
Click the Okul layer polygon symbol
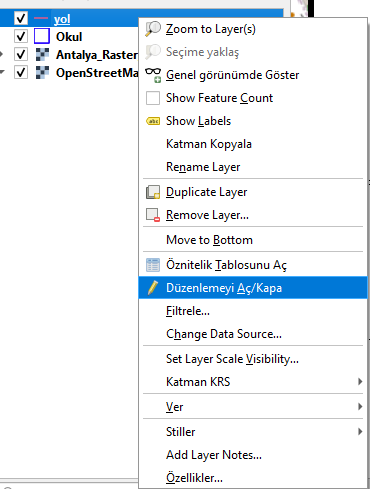[42, 36]
